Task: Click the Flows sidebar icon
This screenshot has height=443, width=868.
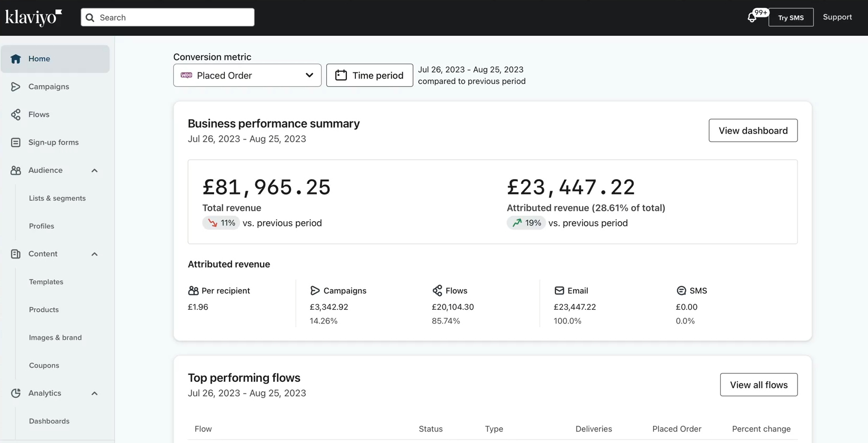Action: (16, 114)
